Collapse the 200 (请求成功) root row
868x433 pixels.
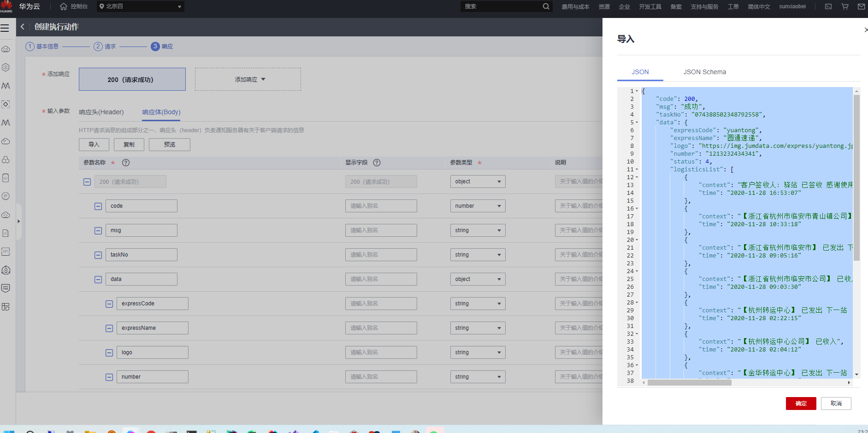pyautogui.click(x=87, y=182)
